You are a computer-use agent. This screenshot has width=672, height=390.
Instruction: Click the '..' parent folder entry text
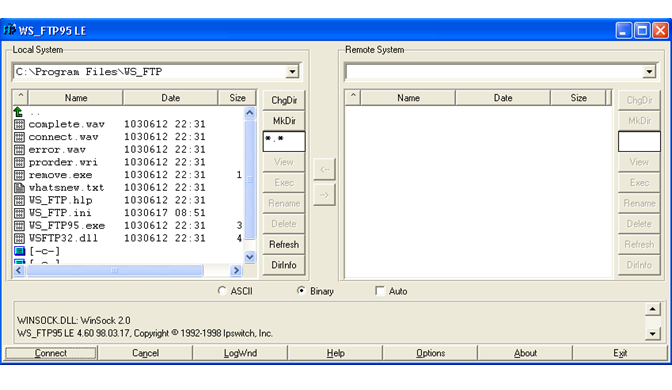(x=35, y=114)
